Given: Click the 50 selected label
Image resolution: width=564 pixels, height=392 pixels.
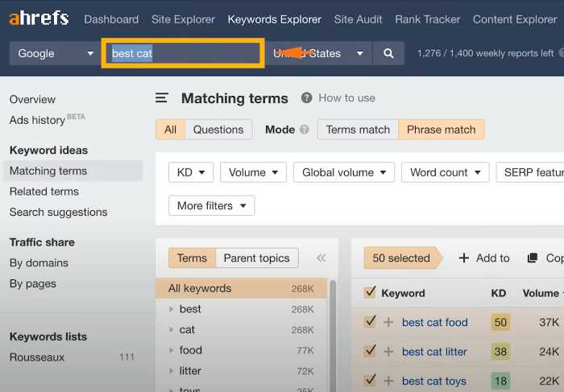Looking at the screenshot, I should click(x=401, y=258).
